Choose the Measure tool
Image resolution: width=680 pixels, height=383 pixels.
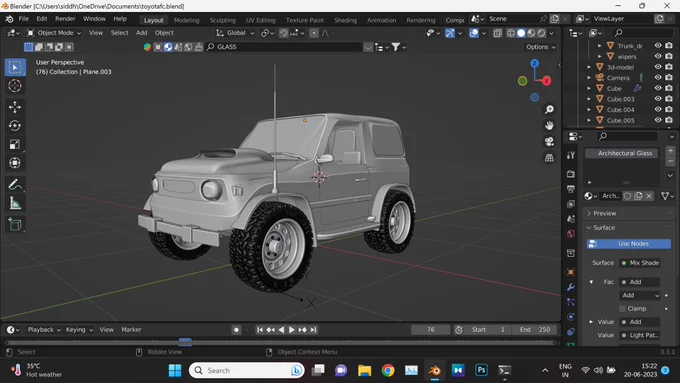pyautogui.click(x=15, y=203)
